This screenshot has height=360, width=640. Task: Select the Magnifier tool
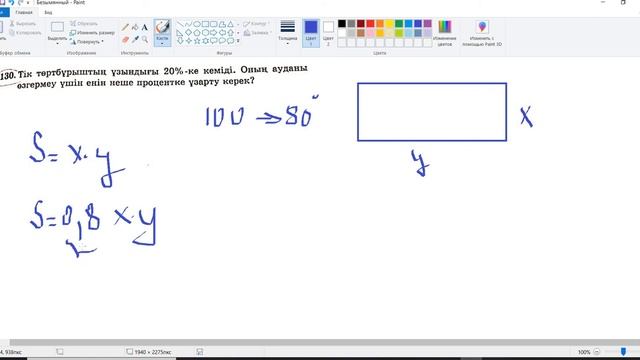pos(144,40)
